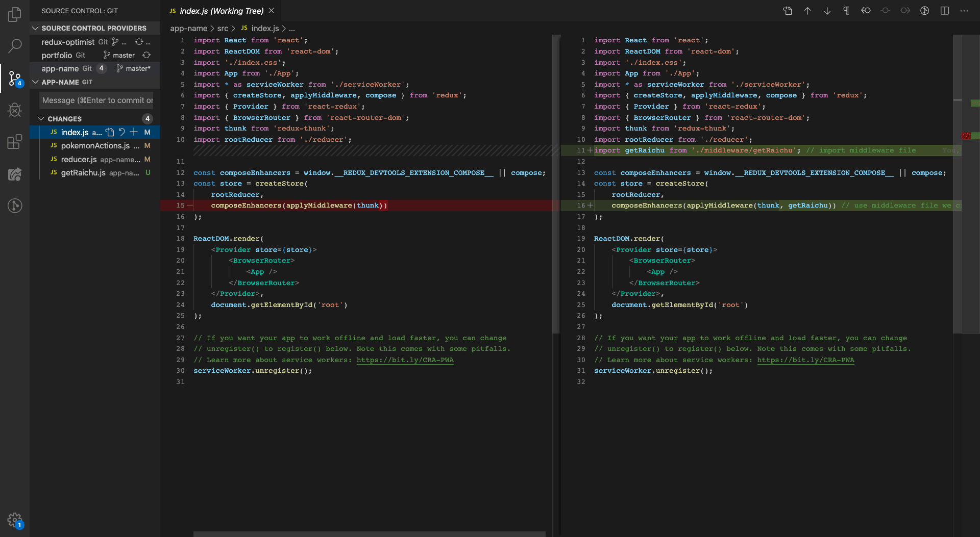The width and height of the screenshot is (980, 537).
Task: Click the src breadcrumb segment
Action: coord(223,29)
